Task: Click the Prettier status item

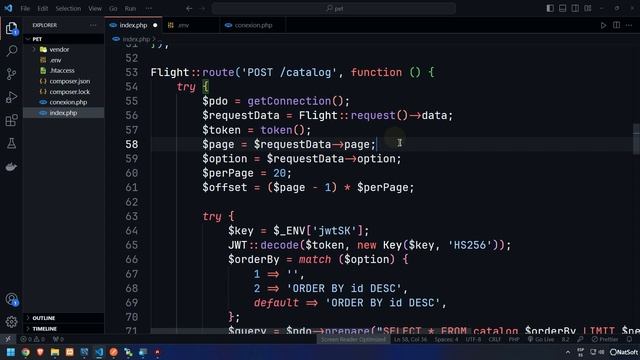Action: pos(605,339)
